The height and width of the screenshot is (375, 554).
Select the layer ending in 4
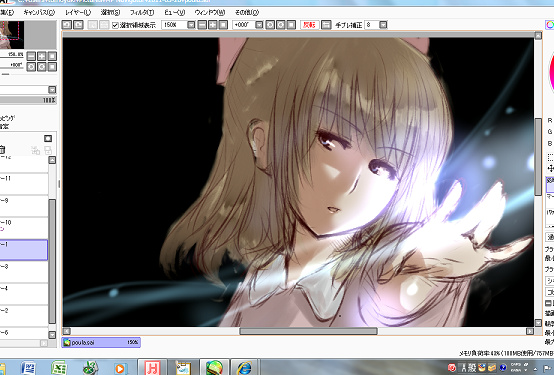24,294
